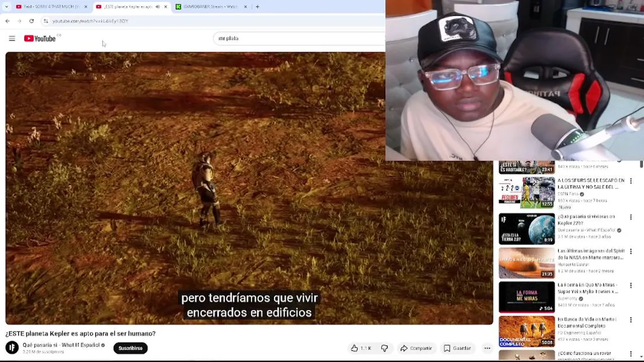Open 'En Busca de Vida en Marte' title
Image resolution: width=644 pixels, height=362 pixels.
(587, 322)
